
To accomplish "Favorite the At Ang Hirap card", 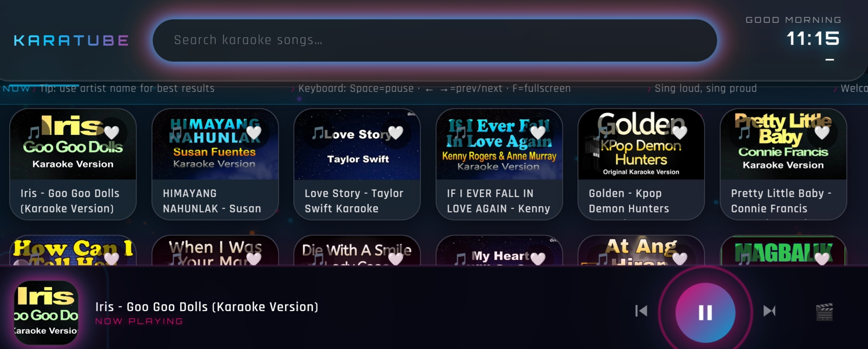I will (680, 259).
